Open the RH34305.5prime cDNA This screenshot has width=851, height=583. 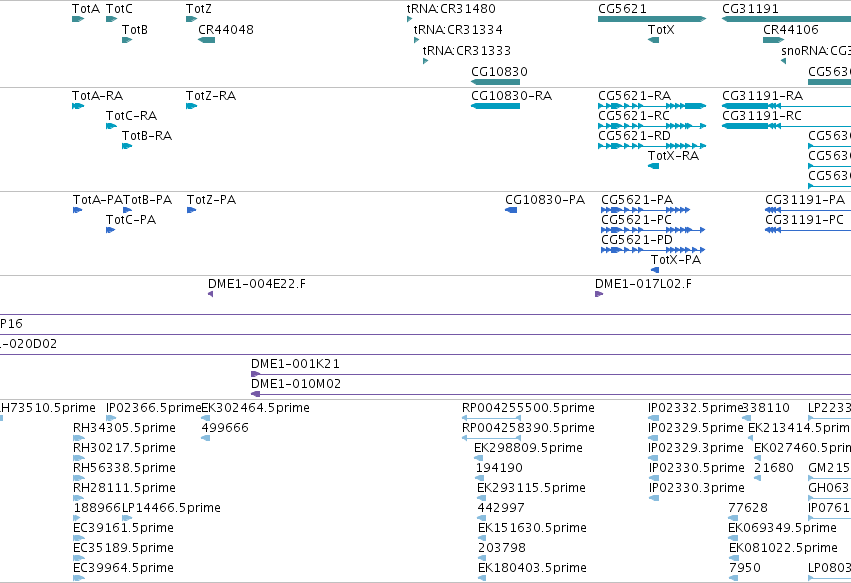point(79,438)
